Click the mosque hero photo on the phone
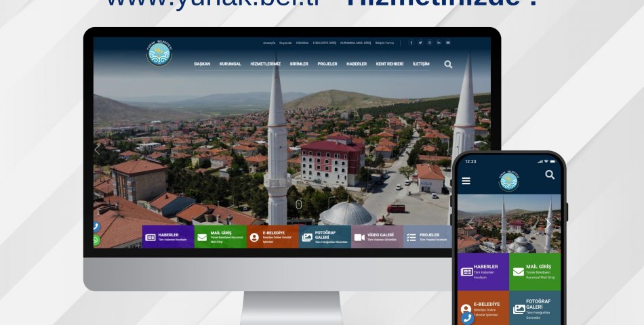The image size is (644, 325). click(x=509, y=223)
